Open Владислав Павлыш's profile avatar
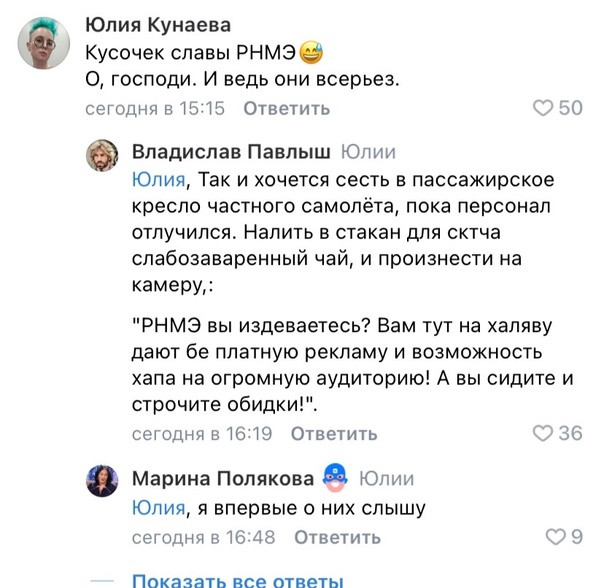The height and width of the screenshot is (588, 604). pyautogui.click(x=102, y=155)
